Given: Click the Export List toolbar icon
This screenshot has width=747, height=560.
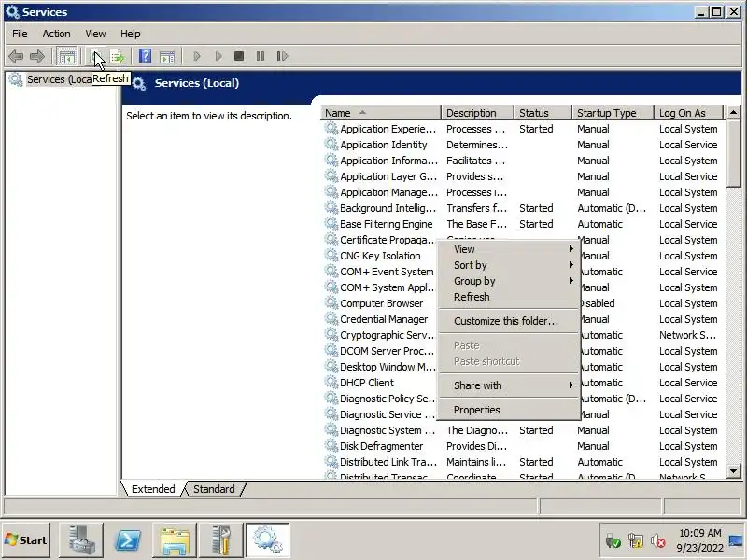Looking at the screenshot, I should click(x=118, y=57).
